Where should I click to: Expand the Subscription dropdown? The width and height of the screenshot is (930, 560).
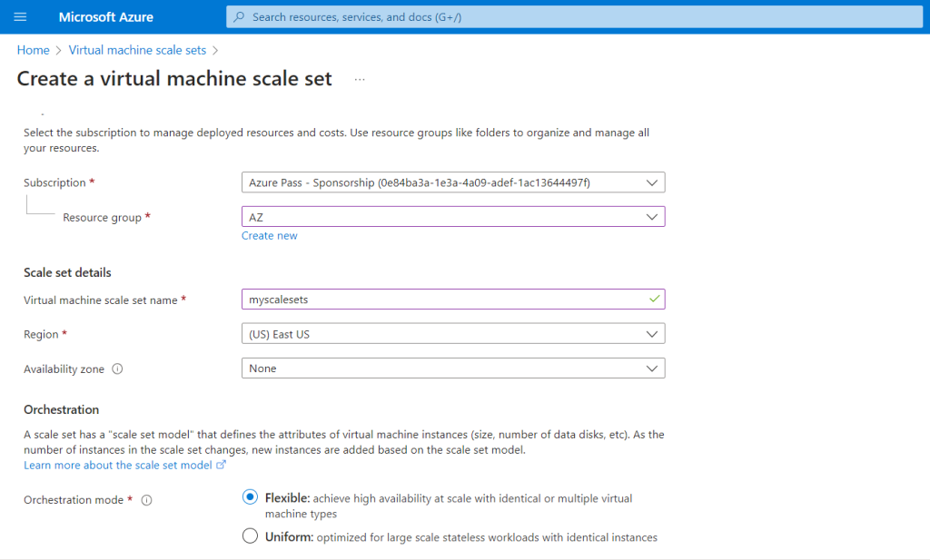click(452, 182)
